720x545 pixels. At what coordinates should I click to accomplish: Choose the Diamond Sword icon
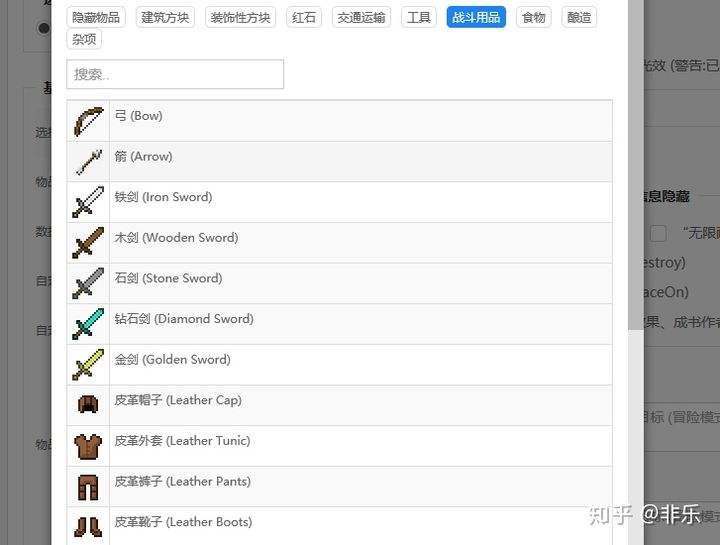(88, 324)
